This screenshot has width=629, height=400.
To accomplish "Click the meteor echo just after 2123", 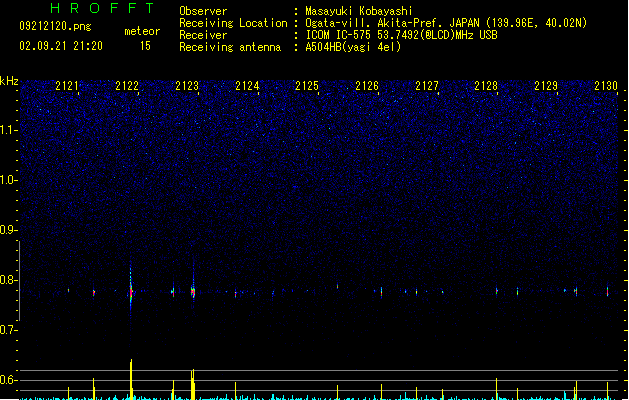I will tap(193, 292).
